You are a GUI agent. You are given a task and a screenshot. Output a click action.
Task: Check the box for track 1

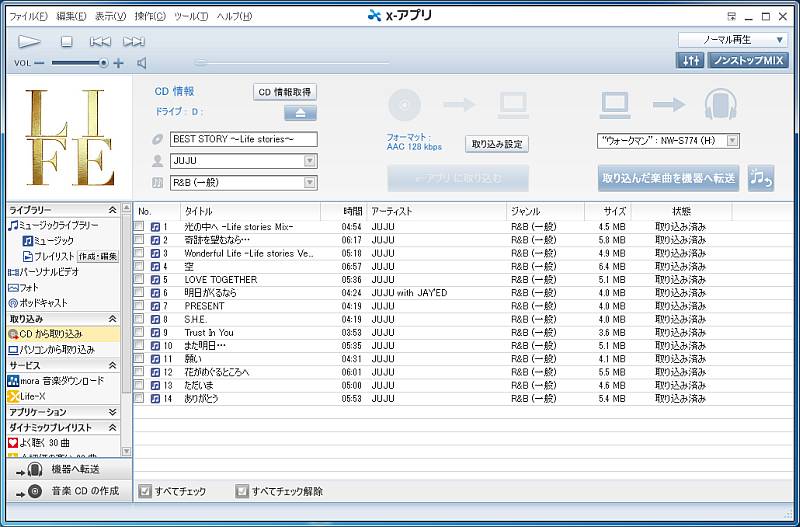(x=139, y=226)
